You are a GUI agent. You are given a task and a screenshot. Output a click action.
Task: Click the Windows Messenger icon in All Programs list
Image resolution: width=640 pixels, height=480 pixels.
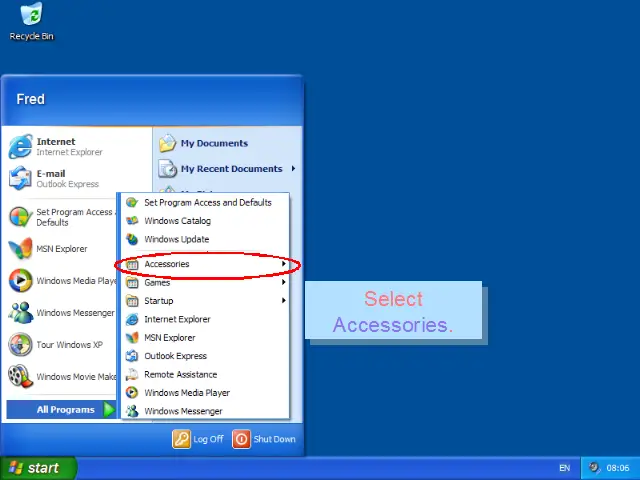coord(132,411)
